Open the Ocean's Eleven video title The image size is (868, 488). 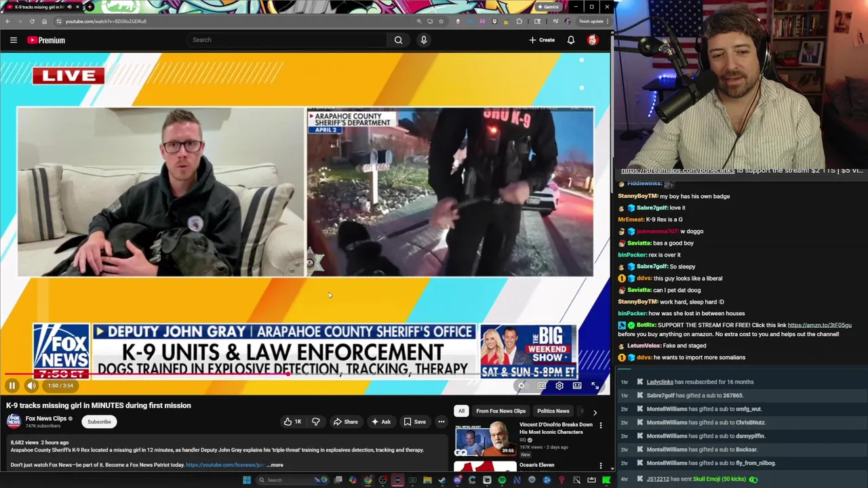pos(536,465)
